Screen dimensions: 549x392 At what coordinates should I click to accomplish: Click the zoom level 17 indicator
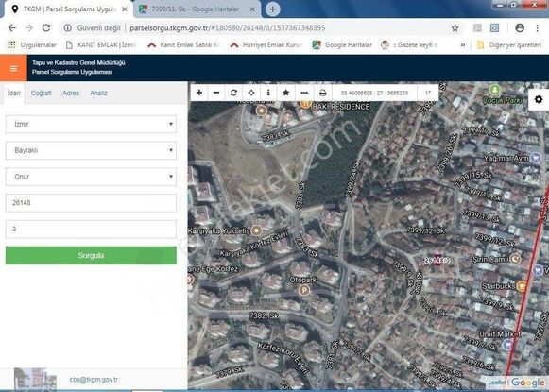click(x=427, y=93)
